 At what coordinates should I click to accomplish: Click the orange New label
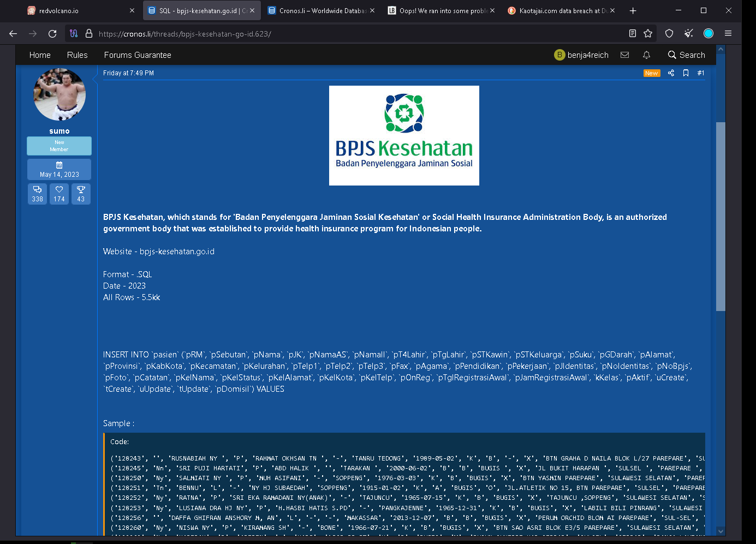click(651, 73)
